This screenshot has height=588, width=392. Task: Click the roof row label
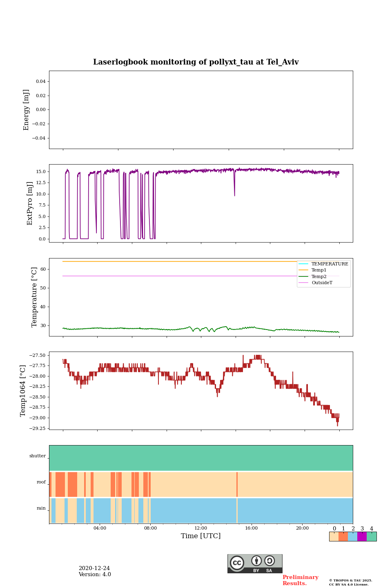[41, 482]
